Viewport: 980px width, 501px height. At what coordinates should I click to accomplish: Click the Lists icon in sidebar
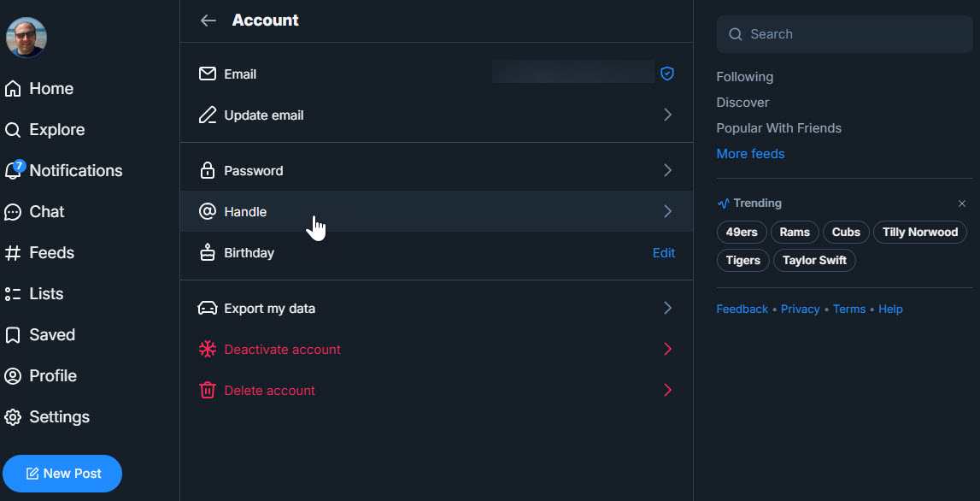13,294
